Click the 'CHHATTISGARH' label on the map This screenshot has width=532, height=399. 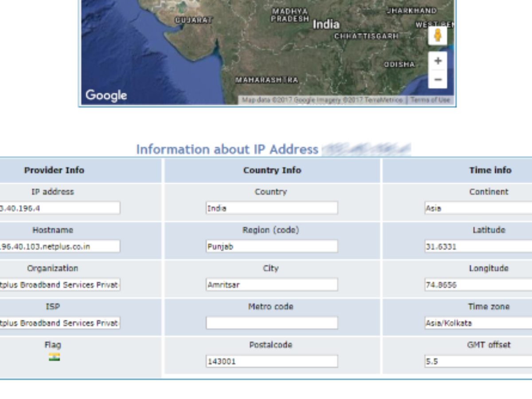tap(367, 36)
